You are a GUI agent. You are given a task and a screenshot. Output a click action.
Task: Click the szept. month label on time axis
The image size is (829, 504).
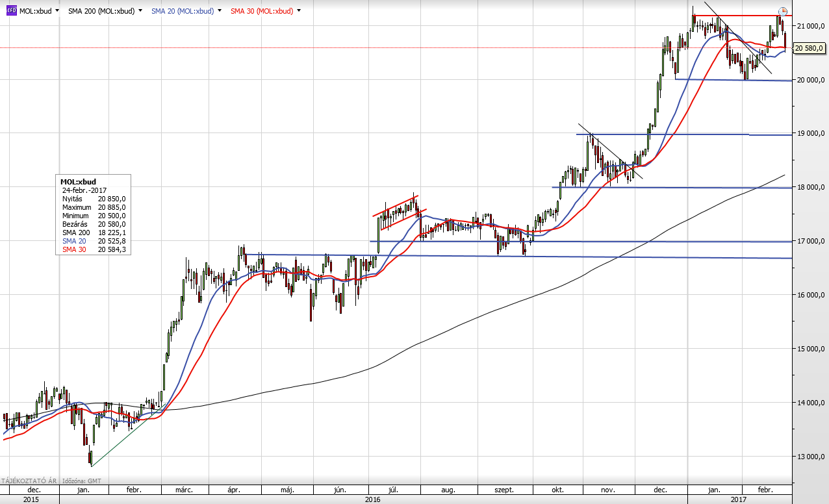(504, 490)
